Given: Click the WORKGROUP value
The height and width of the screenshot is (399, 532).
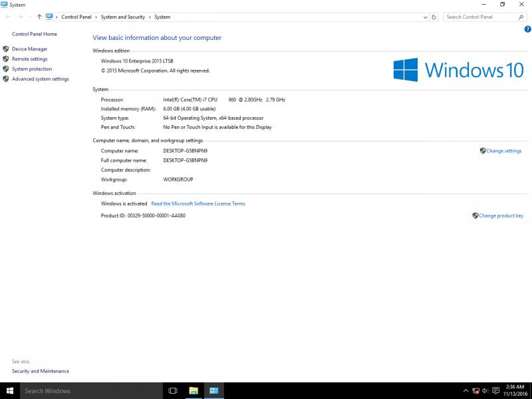Looking at the screenshot, I should pos(178,180).
